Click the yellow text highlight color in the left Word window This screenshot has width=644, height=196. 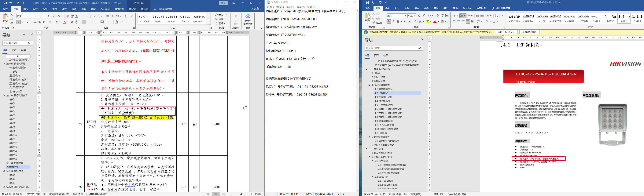pyautogui.click(x=57, y=22)
